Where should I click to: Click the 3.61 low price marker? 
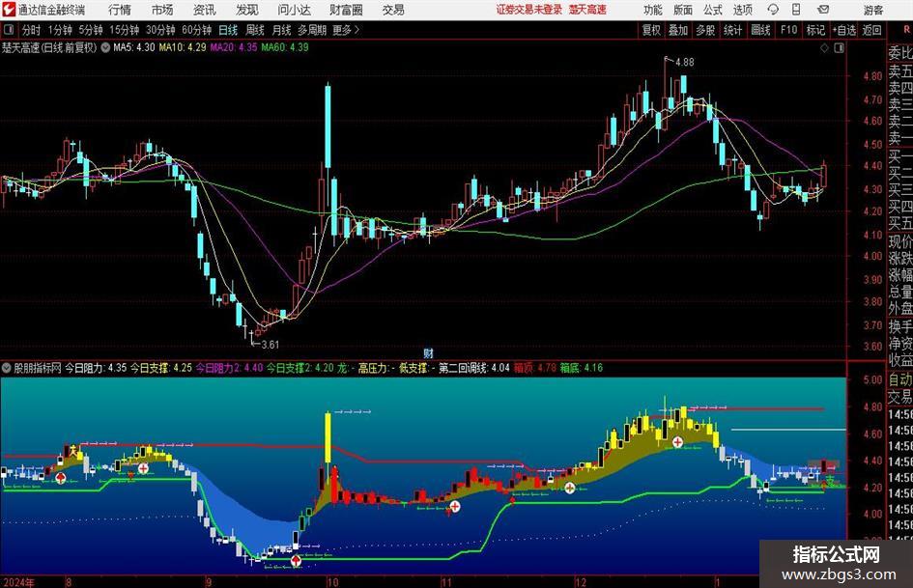(x=270, y=345)
